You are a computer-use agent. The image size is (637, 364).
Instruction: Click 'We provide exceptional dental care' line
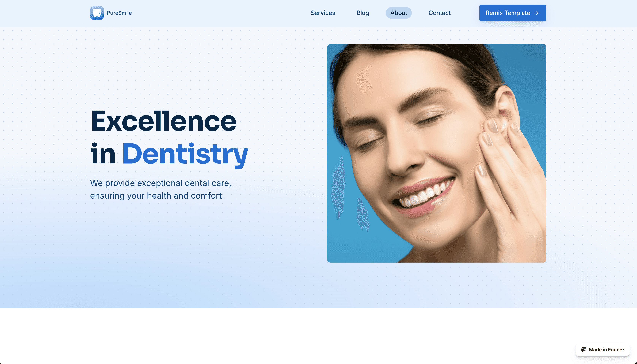pyautogui.click(x=161, y=183)
